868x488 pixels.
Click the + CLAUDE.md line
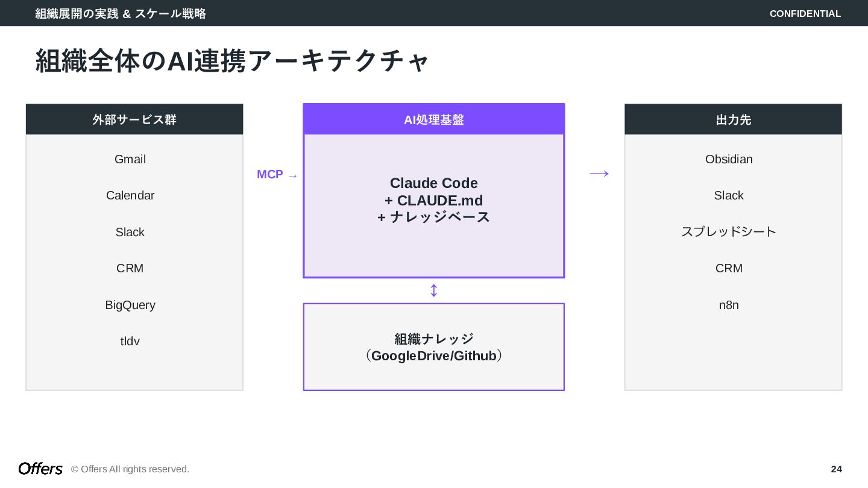[x=434, y=200]
